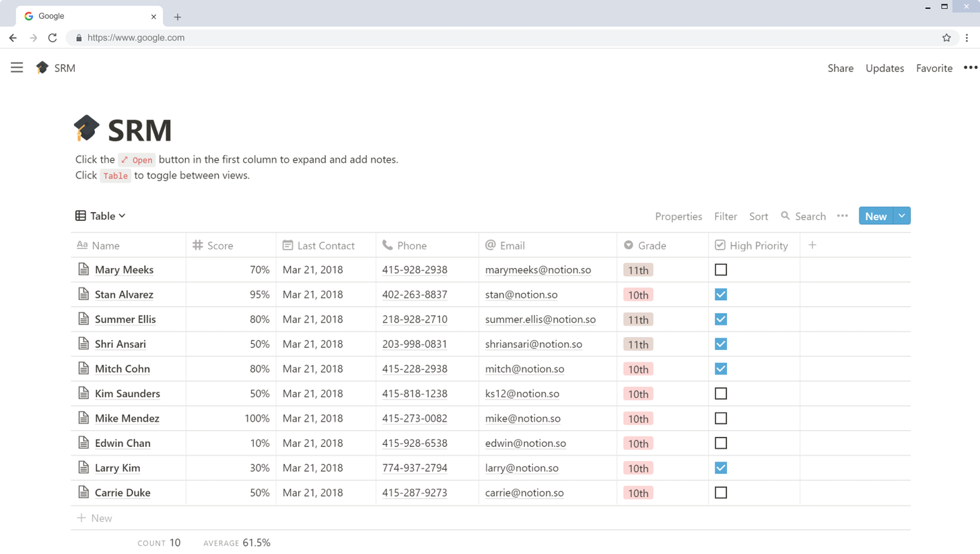Expand the New button dropdown arrow

(x=902, y=215)
